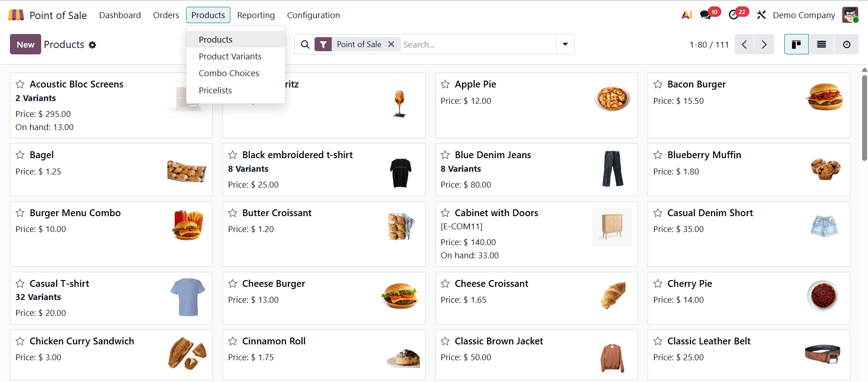Switch to list view of products
Viewport: 868px width, 382px height.
[820, 44]
